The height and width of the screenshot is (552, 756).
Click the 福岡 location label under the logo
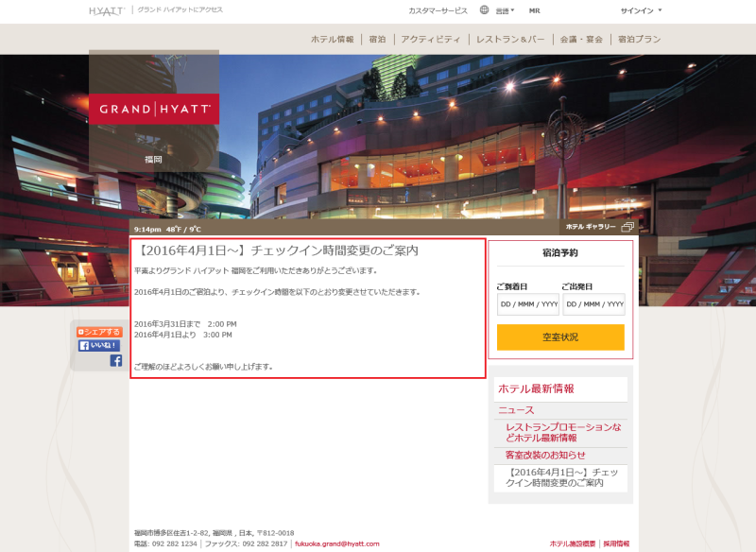153,159
